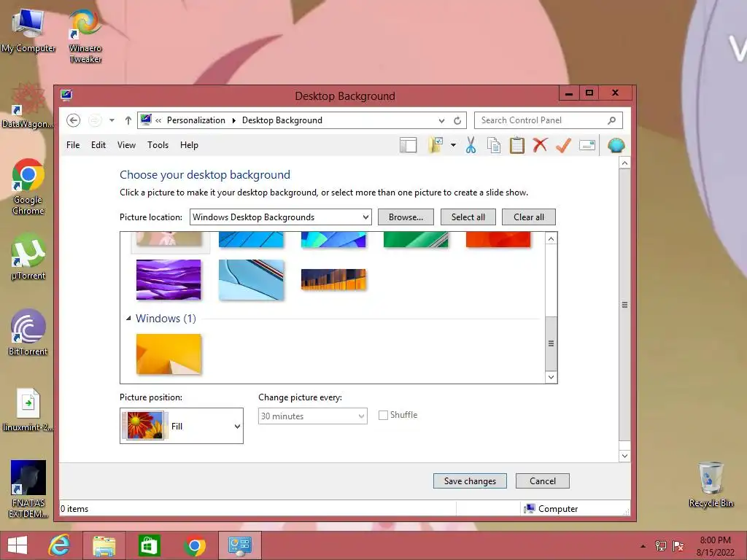Open the Tools menu
Screen dimensions: 747x560
pos(158,145)
